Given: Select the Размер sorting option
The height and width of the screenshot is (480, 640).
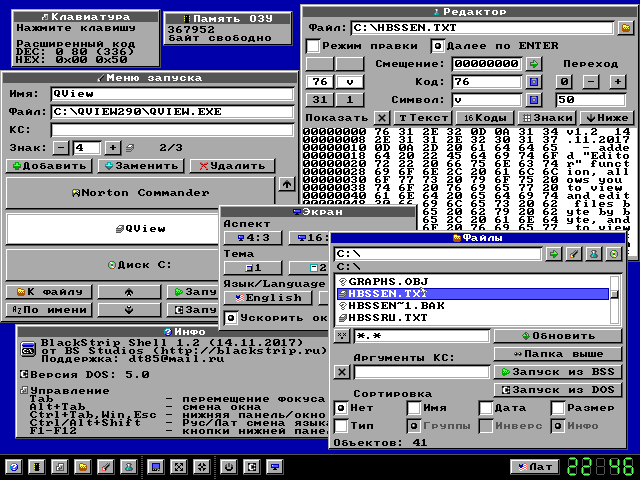Looking at the screenshot, I should tap(558, 407).
